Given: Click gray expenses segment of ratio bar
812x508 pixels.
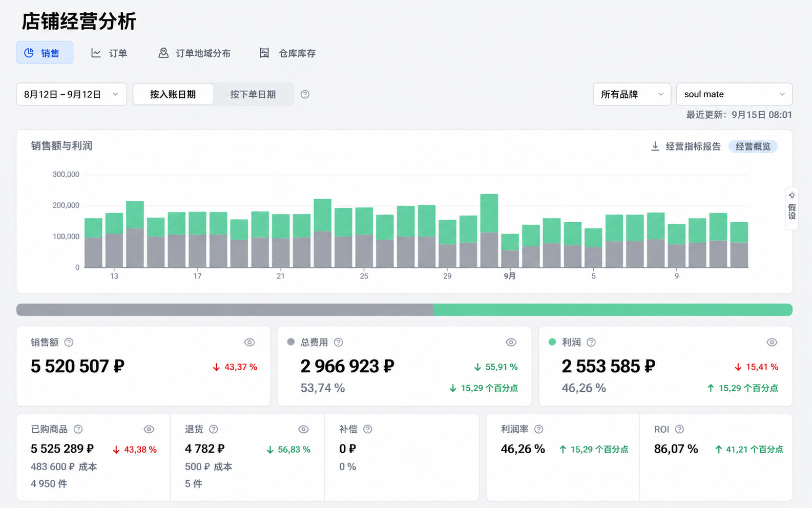Looking at the screenshot, I should 225,309.
